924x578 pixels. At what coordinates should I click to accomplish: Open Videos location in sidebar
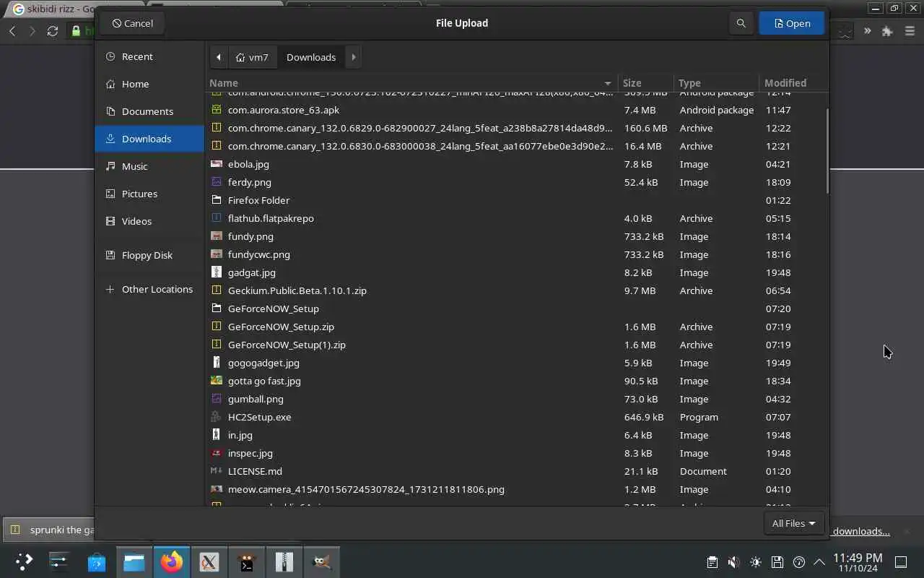coord(149,221)
